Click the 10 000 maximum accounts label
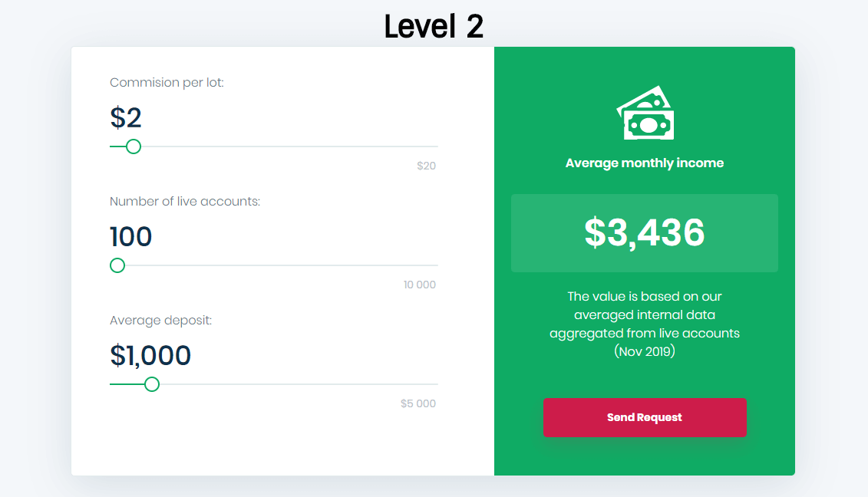This screenshot has height=497, width=868. (x=420, y=285)
